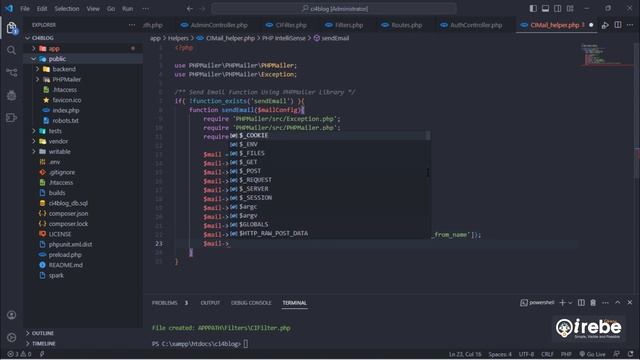Open favicon.ico file
This screenshot has width=640, height=360.
pyautogui.click(x=67, y=100)
